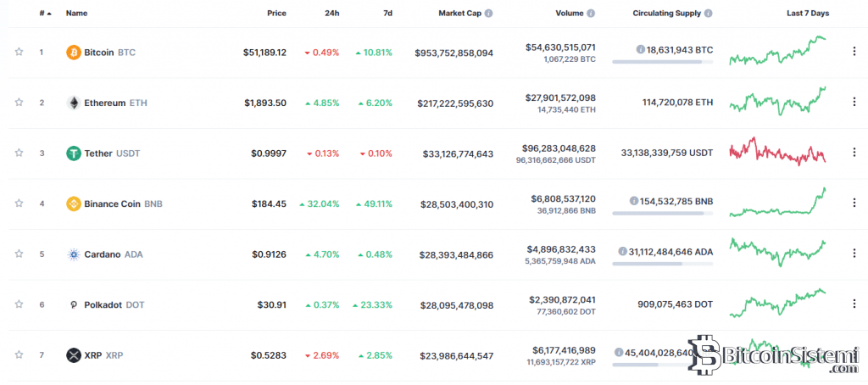The width and height of the screenshot is (868, 385).
Task: Click the XRP logo icon
Action: tap(74, 355)
